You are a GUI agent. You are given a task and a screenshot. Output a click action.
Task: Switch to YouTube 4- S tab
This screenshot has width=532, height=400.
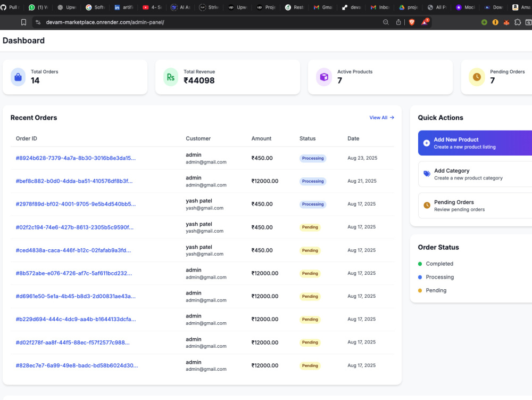coord(152,7)
